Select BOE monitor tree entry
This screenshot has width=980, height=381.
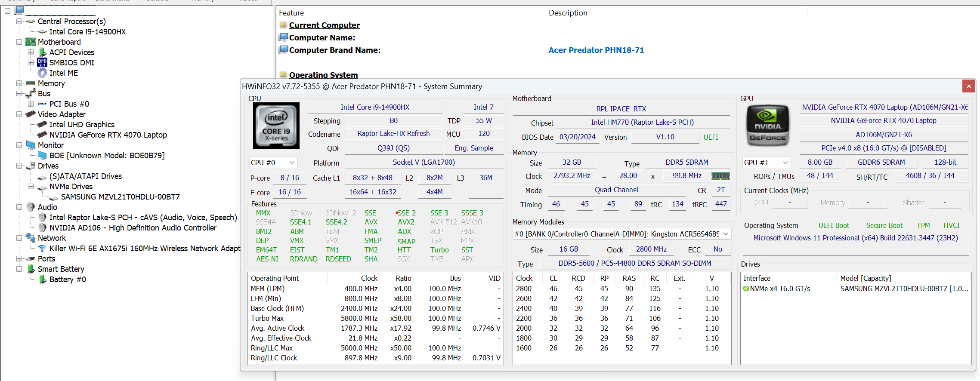[107, 156]
